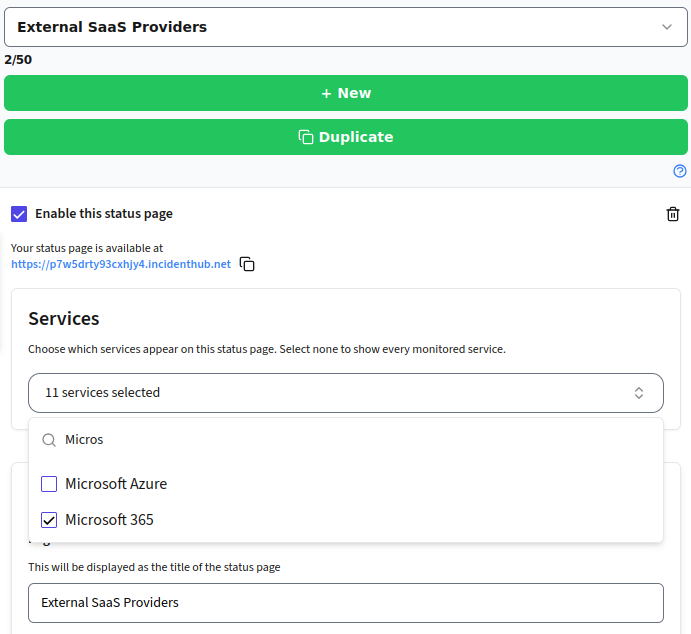The width and height of the screenshot is (691, 634).
Task: Click the Microsoft 365 label
Action: click(x=109, y=520)
